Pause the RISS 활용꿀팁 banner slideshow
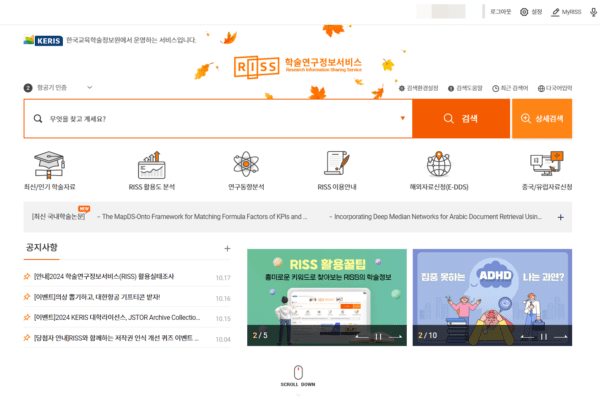The height and width of the screenshot is (400, 600). tap(378, 336)
